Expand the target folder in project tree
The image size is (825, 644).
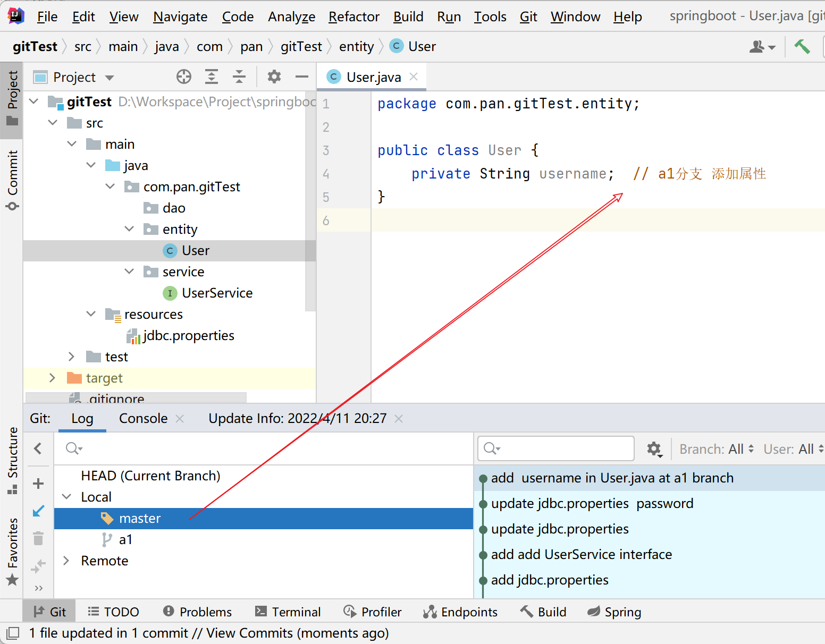[52, 378]
